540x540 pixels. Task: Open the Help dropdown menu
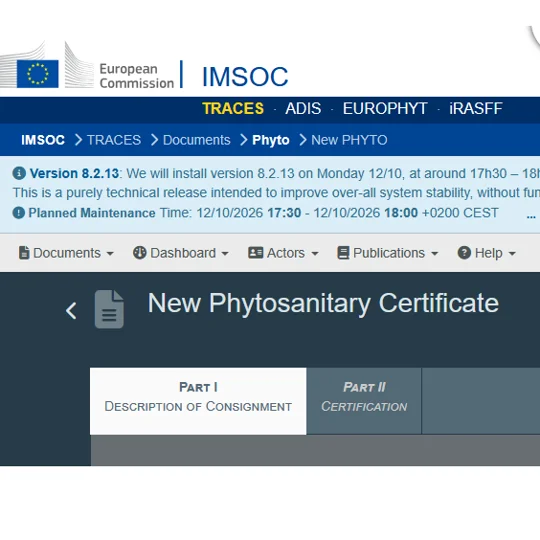[487, 253]
